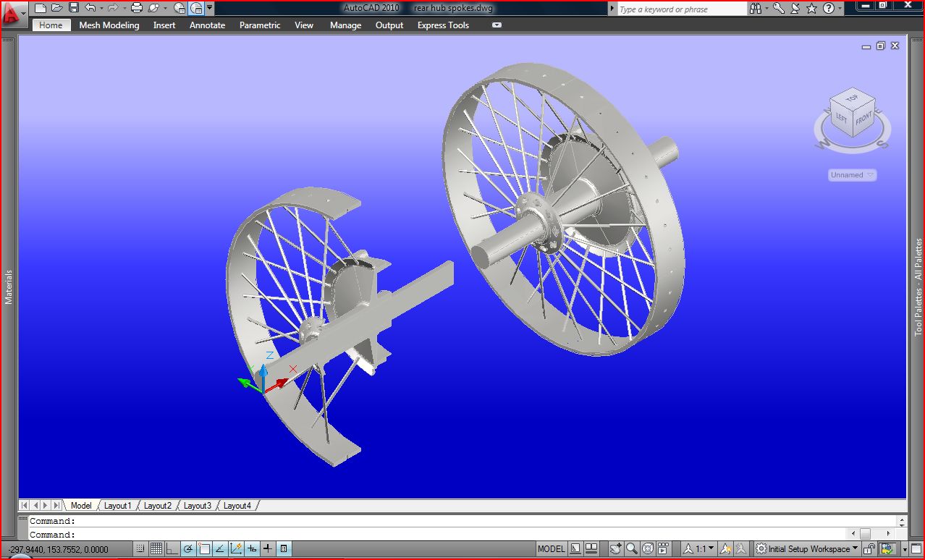Open the Unnamed UCS dropdown below ViewCube
The width and height of the screenshot is (925, 560).
point(852,175)
